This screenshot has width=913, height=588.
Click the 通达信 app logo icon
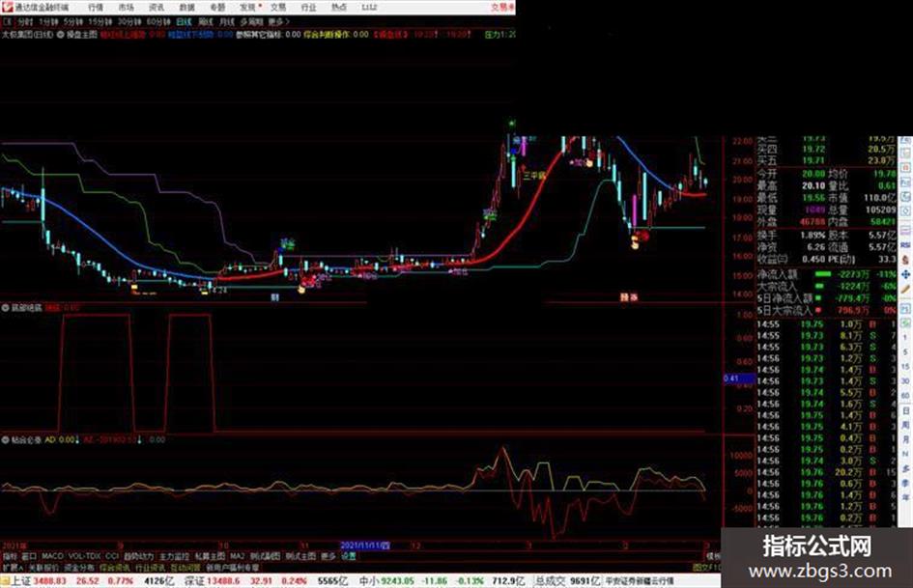click(7, 7)
